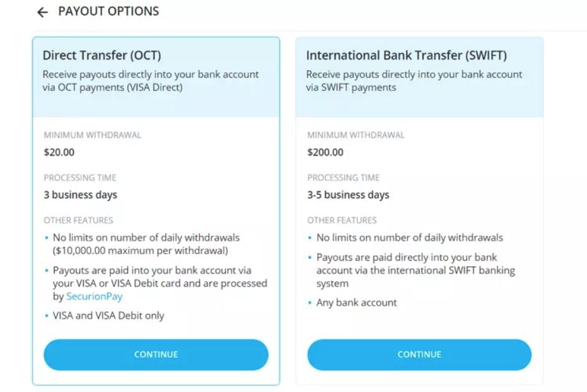Select the International Bank Transfer (SWIFT) heading

click(406, 55)
